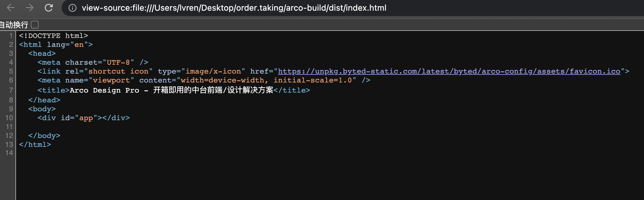Enable the 自动换行 word-wrap checkbox
The height and width of the screenshot is (200, 644).
click(35, 25)
